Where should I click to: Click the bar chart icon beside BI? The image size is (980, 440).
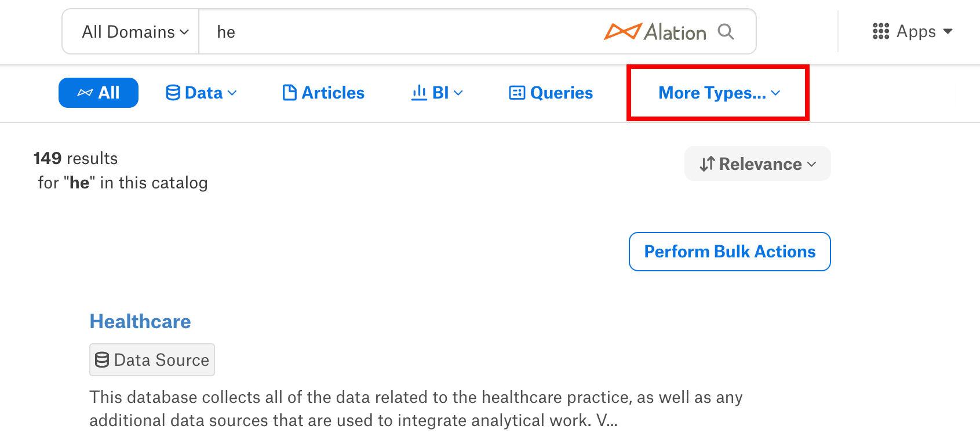[419, 93]
